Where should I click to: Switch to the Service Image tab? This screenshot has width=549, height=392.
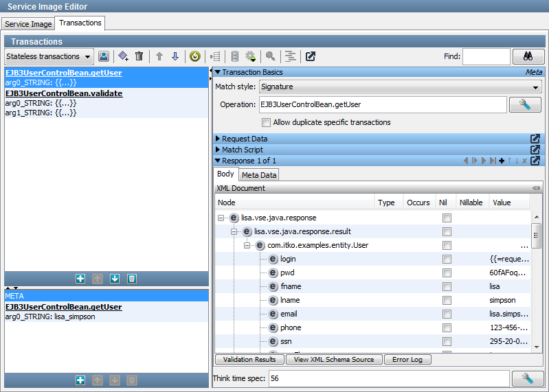28,24
